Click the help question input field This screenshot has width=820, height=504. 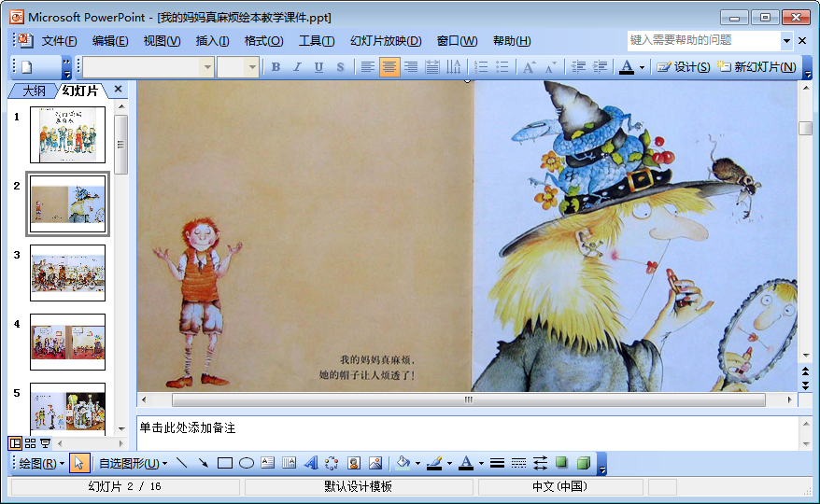pyautogui.click(x=704, y=40)
